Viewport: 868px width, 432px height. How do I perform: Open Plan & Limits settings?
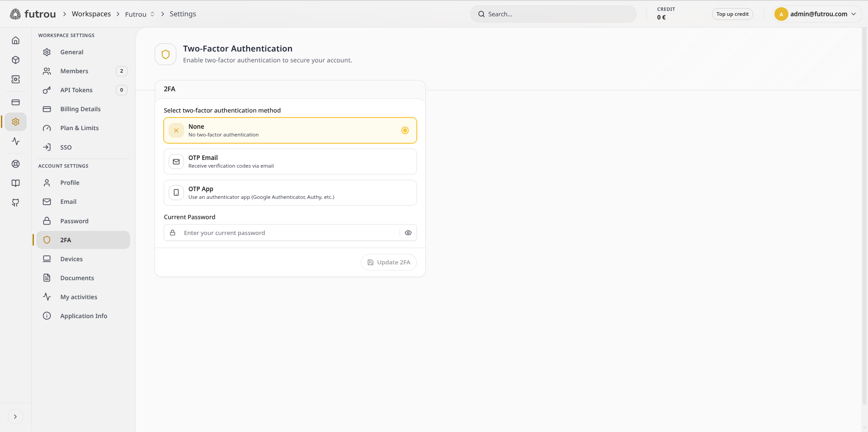point(83,128)
